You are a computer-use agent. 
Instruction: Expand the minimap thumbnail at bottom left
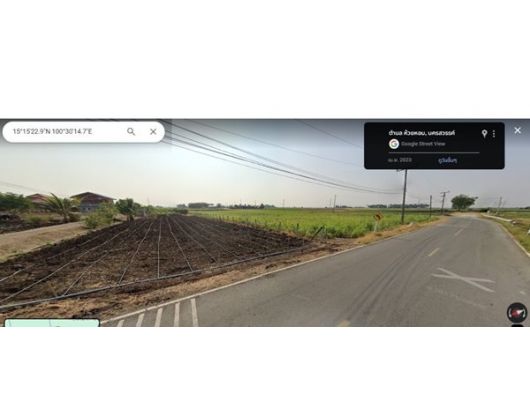pos(52,323)
